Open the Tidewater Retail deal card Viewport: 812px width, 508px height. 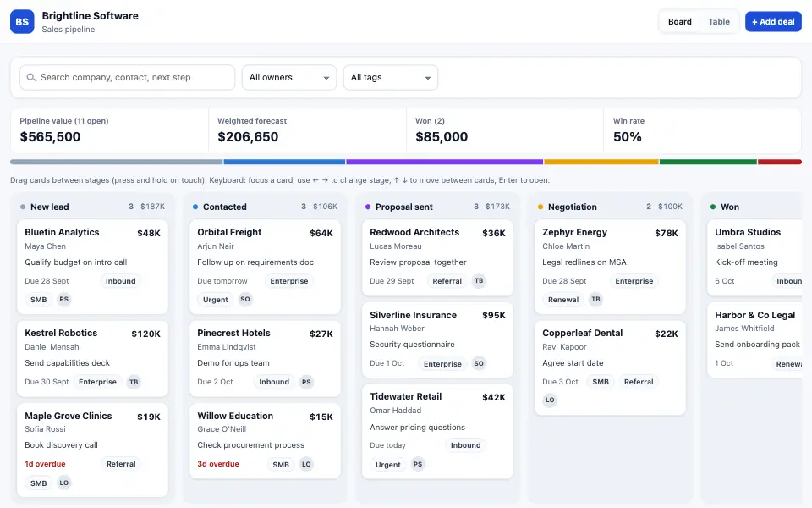(x=437, y=431)
